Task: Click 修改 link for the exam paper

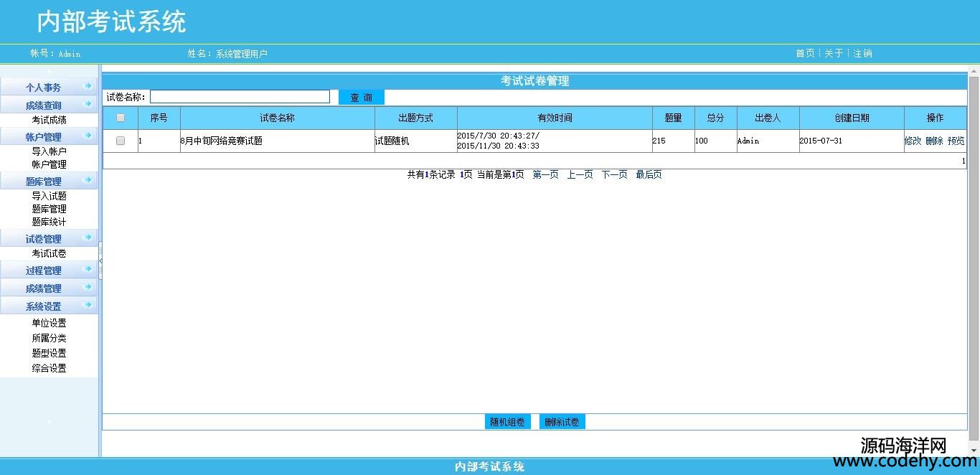Action: pos(913,141)
